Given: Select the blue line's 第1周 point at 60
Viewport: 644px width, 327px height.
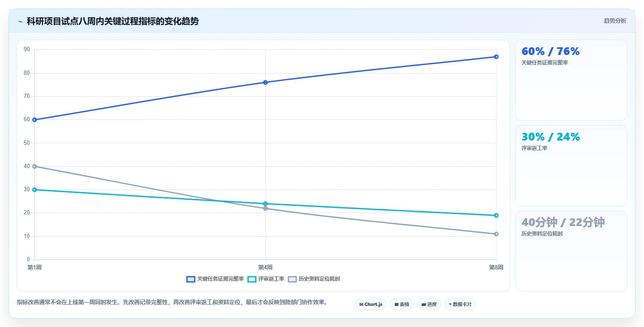Looking at the screenshot, I should pyautogui.click(x=34, y=119).
